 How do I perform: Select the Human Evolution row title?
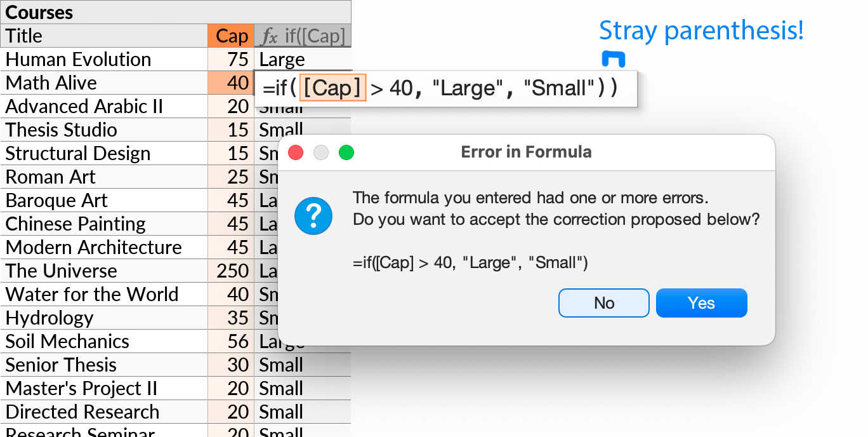tap(78, 59)
